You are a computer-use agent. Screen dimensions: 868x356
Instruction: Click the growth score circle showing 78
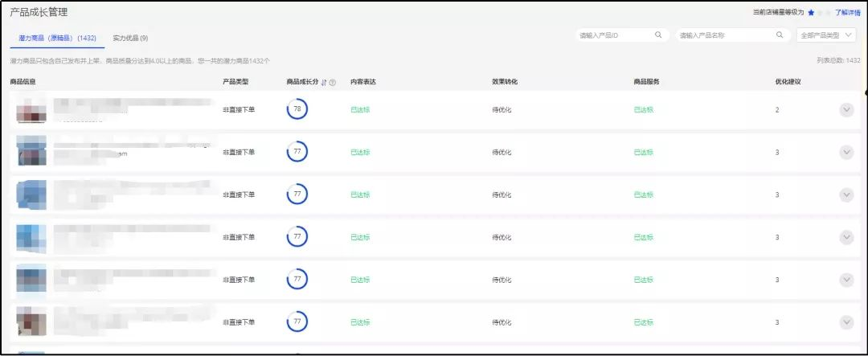tap(297, 108)
